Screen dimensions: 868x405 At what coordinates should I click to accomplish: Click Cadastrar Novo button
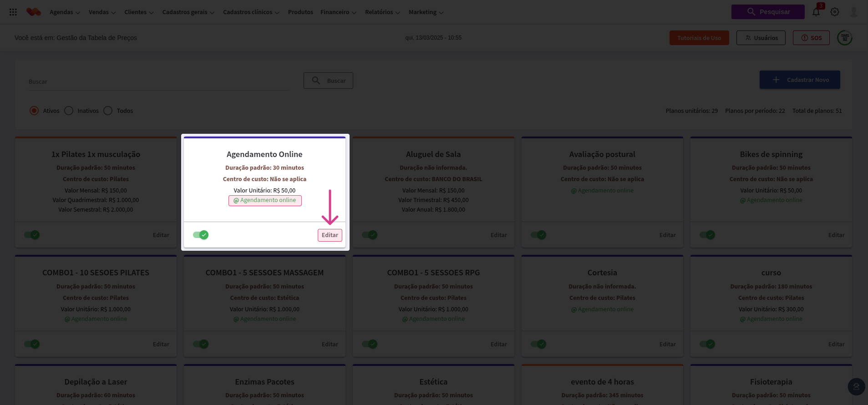800,80
